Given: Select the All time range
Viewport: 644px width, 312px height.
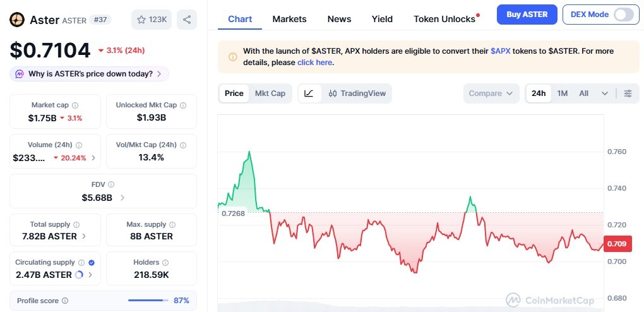Looking at the screenshot, I should [x=583, y=93].
